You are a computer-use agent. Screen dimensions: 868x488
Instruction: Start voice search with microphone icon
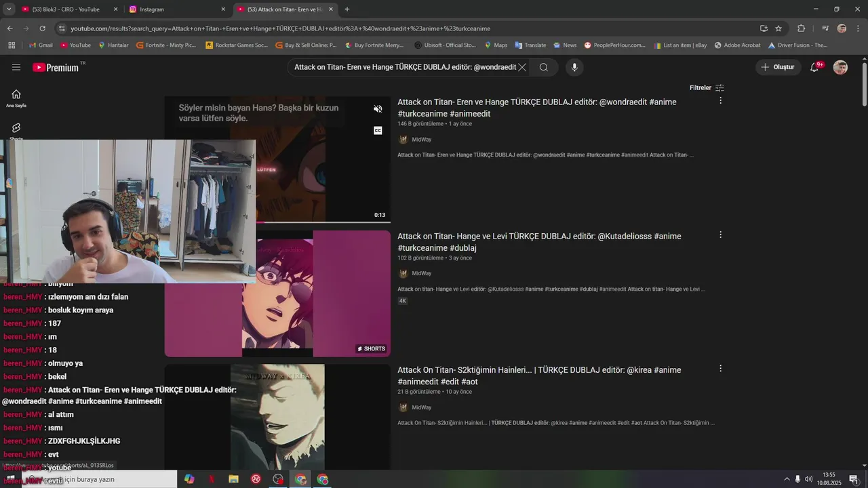click(574, 67)
